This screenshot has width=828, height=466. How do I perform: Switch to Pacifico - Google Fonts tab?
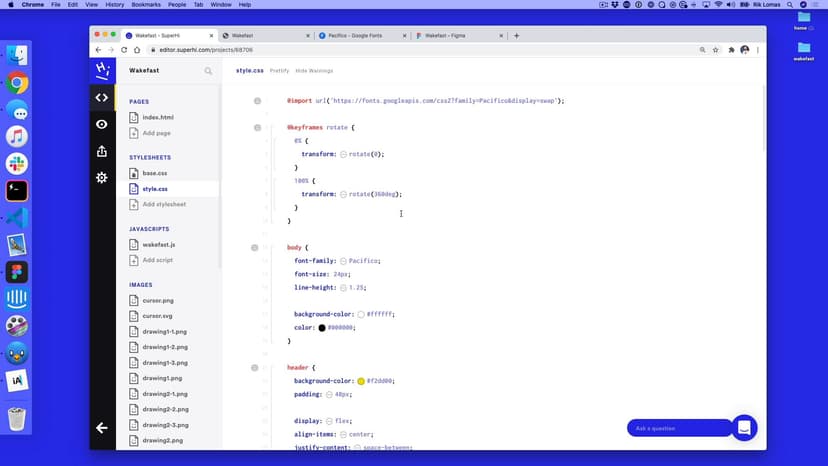tap(359, 35)
